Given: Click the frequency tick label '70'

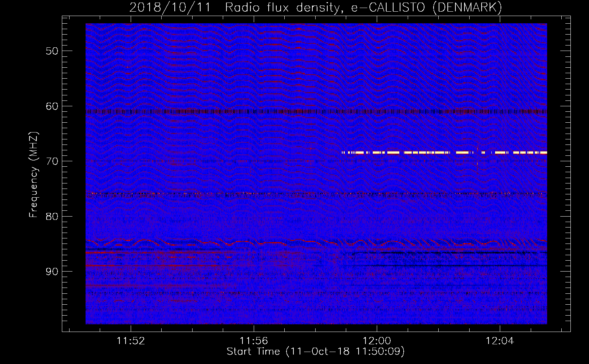Looking at the screenshot, I should tap(52, 161).
